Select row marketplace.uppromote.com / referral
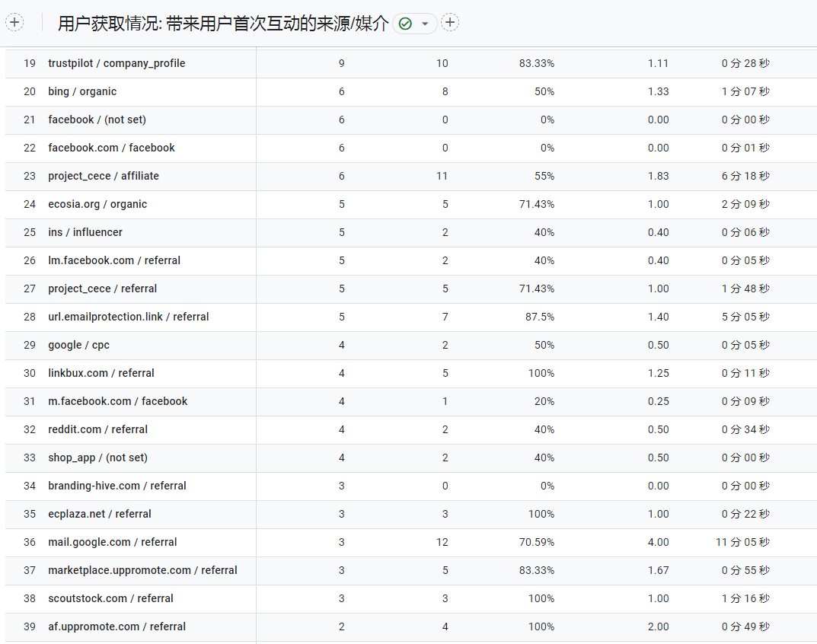817x644 pixels. pyautogui.click(x=411, y=569)
